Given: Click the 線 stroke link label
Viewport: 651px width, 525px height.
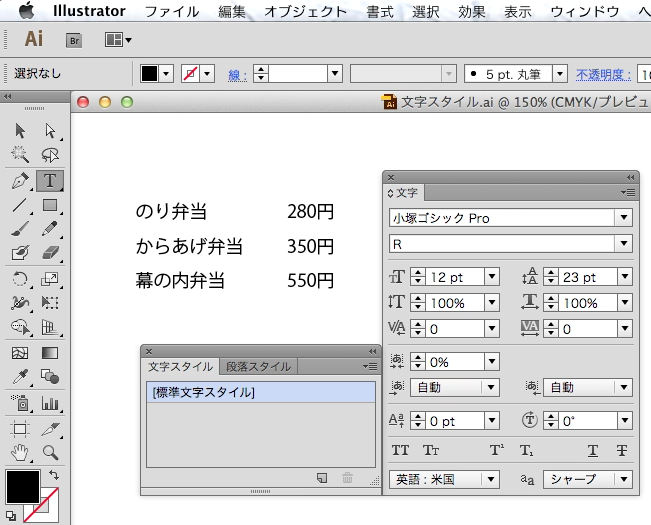Looking at the screenshot, I should click(x=237, y=74).
